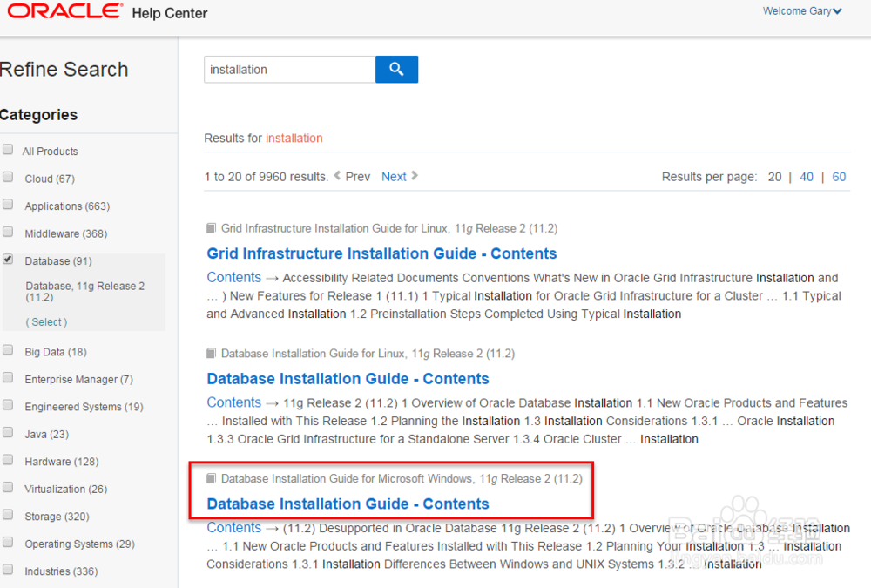Go to Next results page
This screenshot has width=871, height=588.
(394, 177)
